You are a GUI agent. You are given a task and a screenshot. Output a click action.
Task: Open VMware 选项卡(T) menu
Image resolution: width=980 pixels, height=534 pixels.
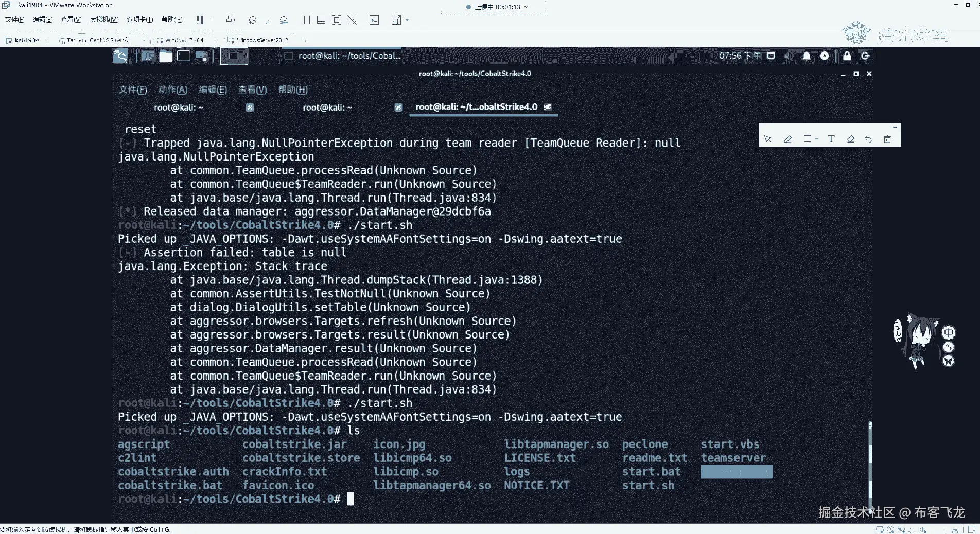tap(140, 20)
